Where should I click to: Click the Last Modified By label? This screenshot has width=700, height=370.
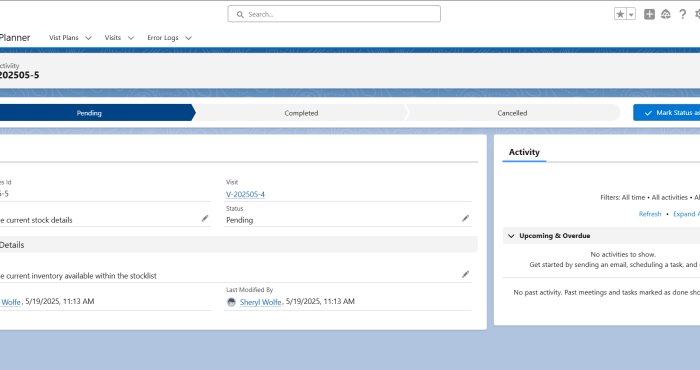(250, 290)
